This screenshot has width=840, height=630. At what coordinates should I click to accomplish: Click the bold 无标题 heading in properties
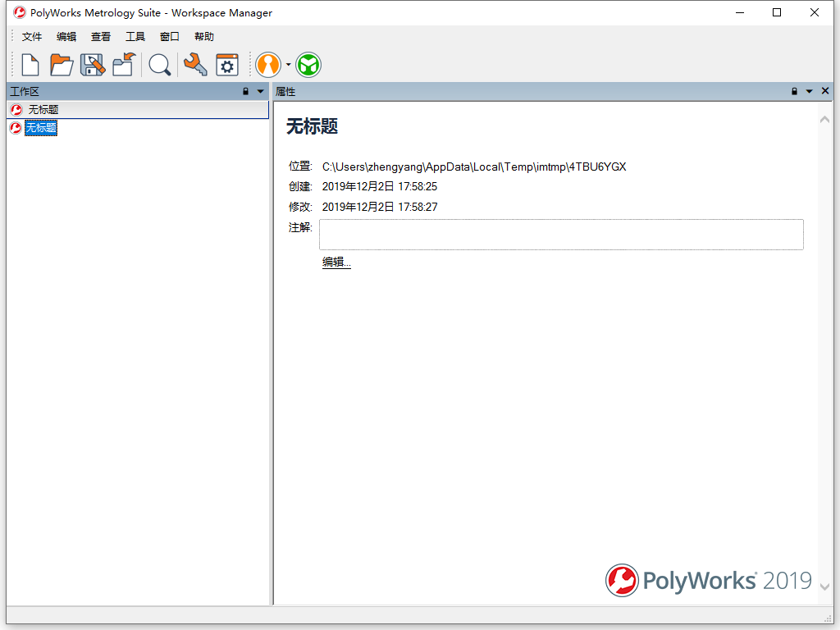pyautogui.click(x=313, y=126)
